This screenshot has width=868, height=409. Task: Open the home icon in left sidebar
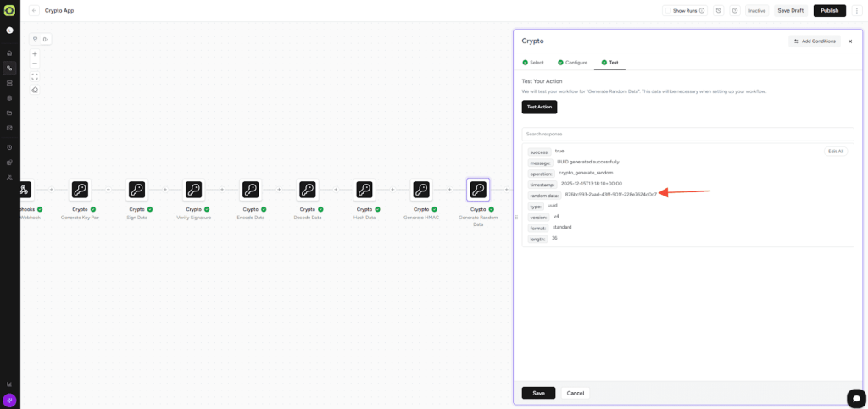9,53
